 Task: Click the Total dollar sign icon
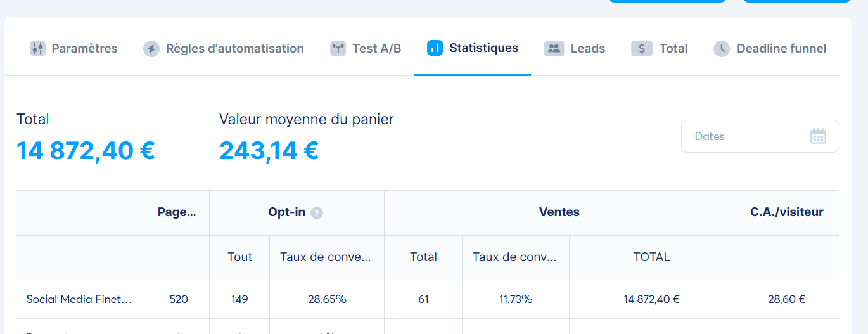[x=641, y=49]
